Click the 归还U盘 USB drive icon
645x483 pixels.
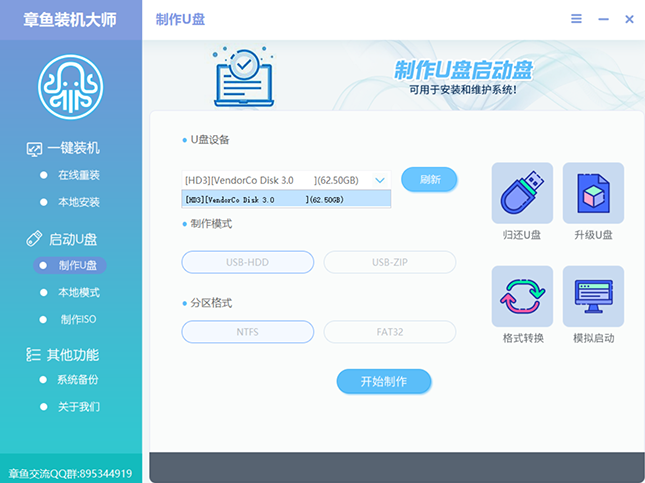521,193
